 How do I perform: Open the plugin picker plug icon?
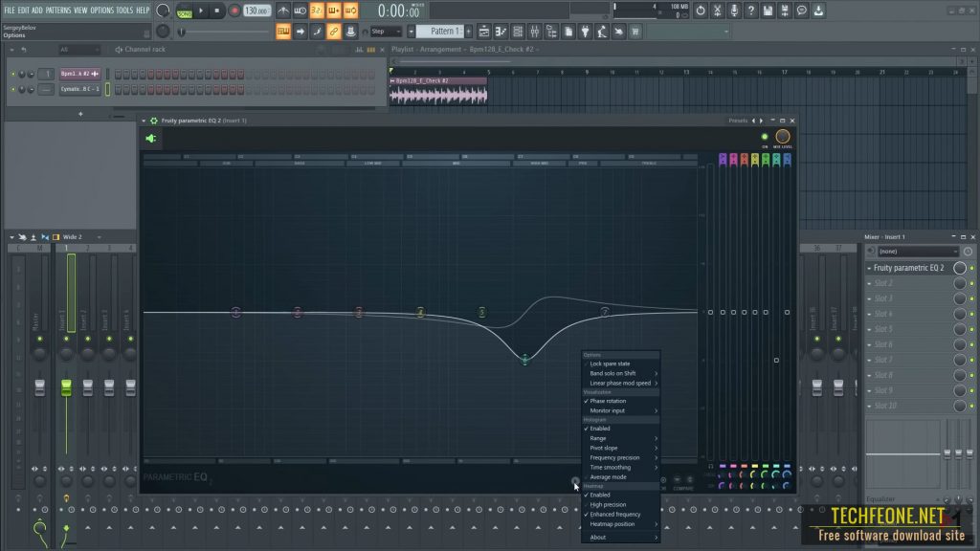coord(585,32)
